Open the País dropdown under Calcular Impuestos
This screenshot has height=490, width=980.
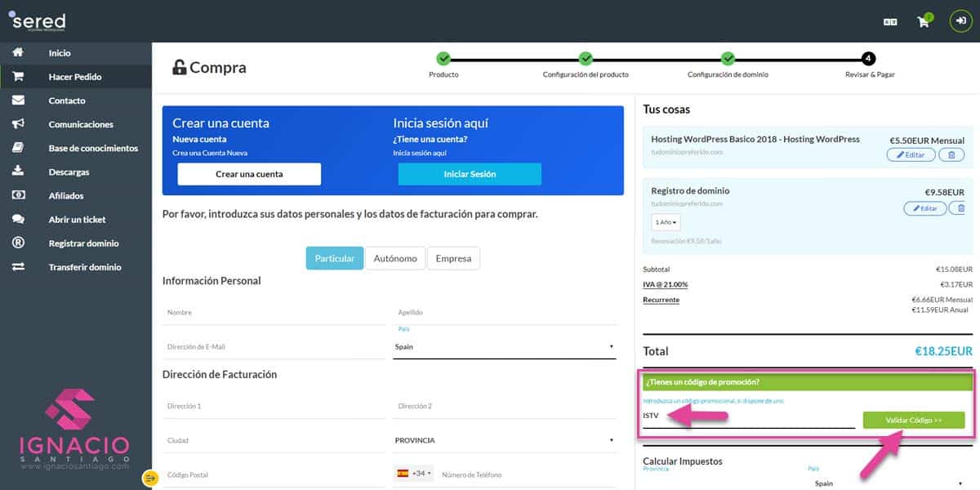pyautogui.click(x=889, y=483)
